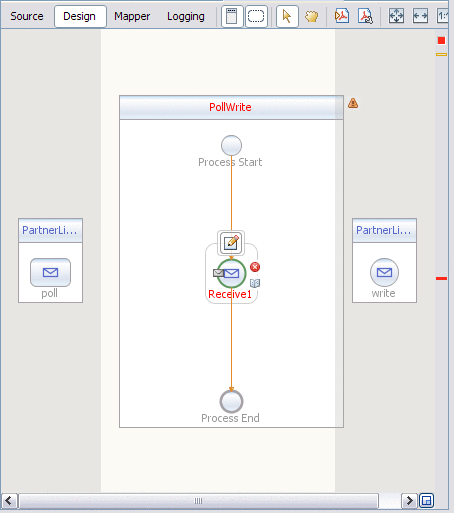This screenshot has height=513, width=454.
Task: Toggle the dashed rectangle selection icon
Action: point(256,16)
